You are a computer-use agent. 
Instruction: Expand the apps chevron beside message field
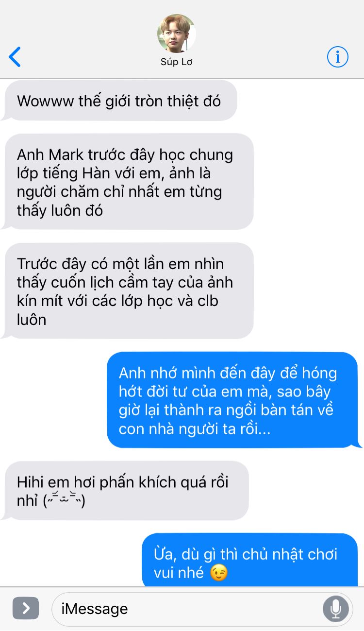point(26,608)
